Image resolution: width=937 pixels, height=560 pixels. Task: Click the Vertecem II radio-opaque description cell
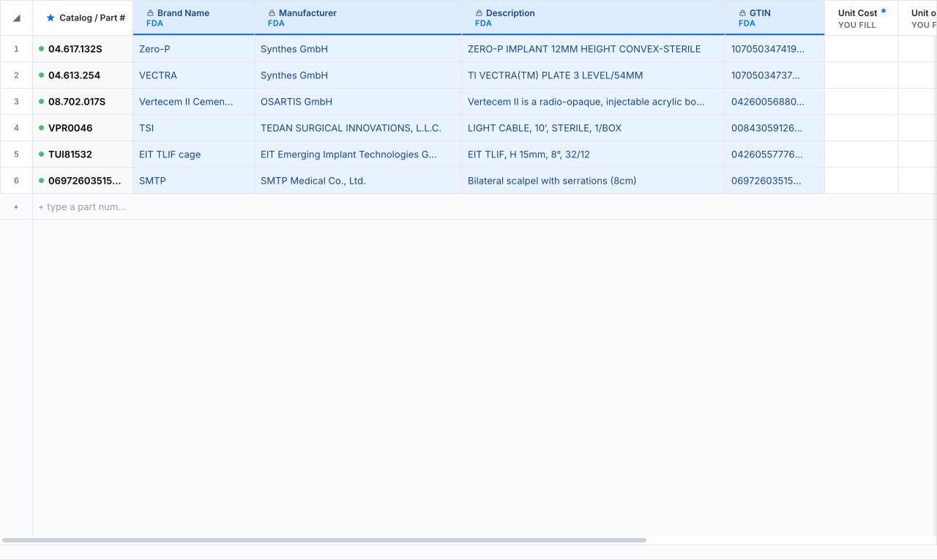(593, 102)
